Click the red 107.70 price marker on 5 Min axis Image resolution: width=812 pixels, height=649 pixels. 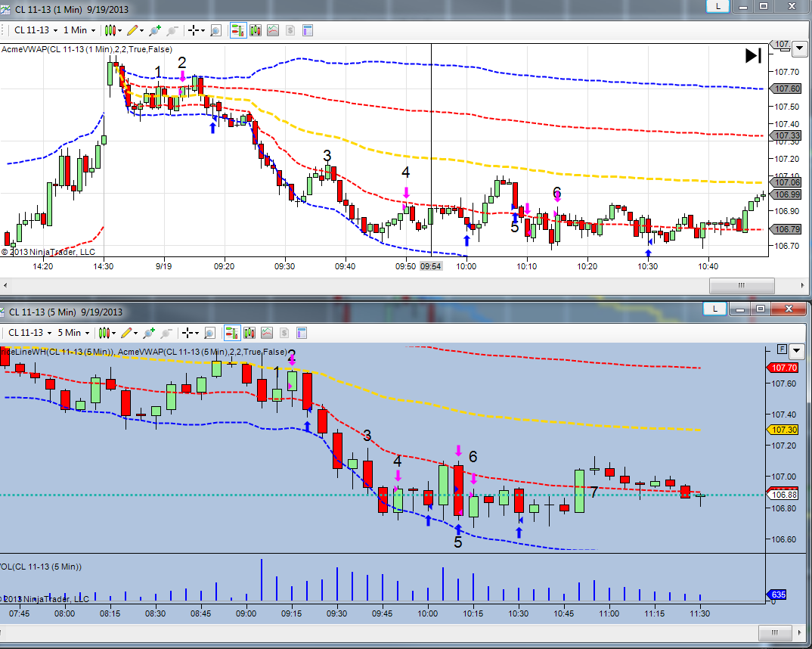coord(783,368)
